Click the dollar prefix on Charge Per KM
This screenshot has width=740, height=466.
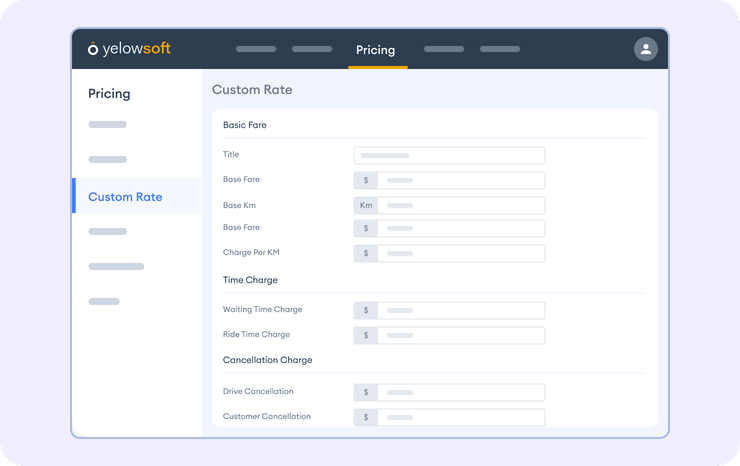[x=366, y=254]
